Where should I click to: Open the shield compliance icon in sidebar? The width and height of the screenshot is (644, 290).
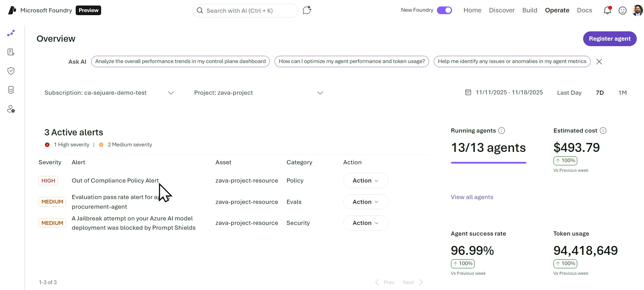11,71
